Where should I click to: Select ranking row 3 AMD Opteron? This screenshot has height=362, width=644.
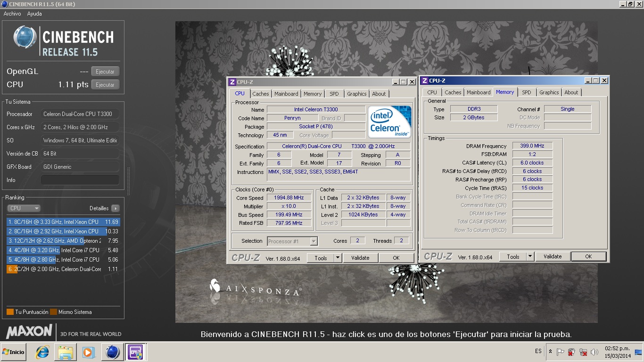(63, 240)
